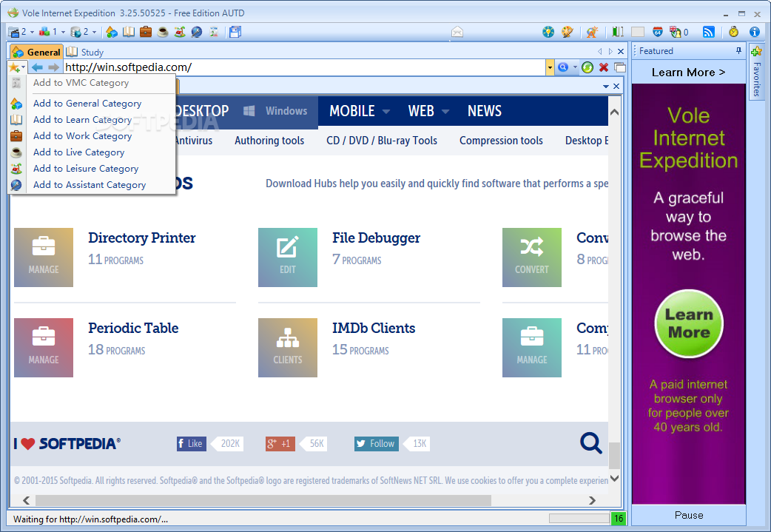
Task: Click the blank gray rectangle toolbar icon
Action: (638, 32)
